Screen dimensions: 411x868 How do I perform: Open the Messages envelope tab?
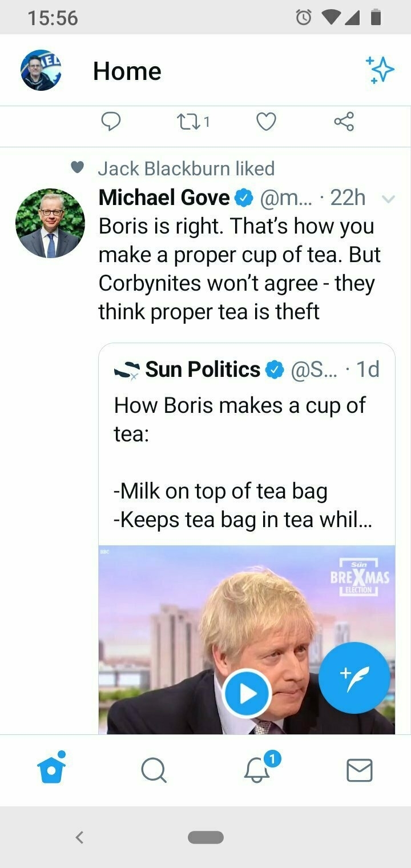360,770
